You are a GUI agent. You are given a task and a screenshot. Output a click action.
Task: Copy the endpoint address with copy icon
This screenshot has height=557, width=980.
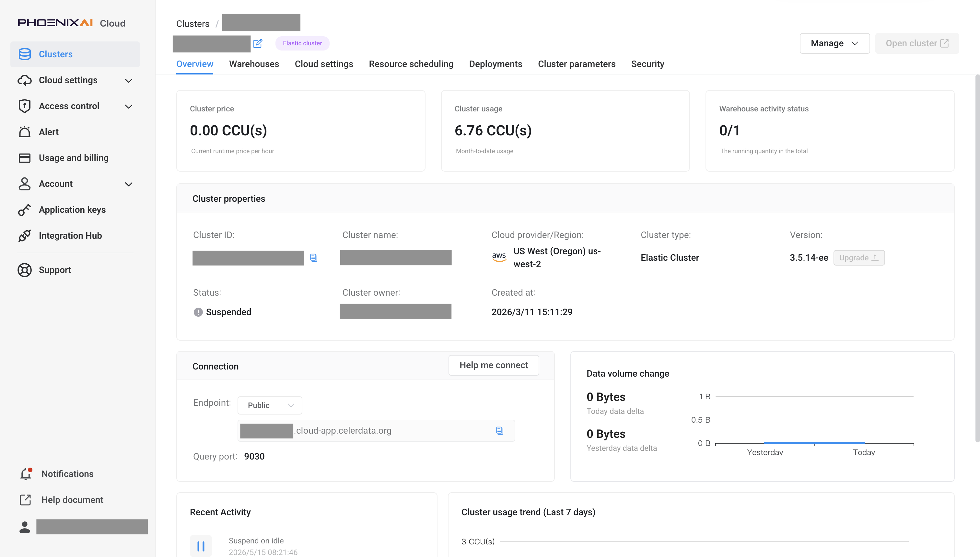(x=500, y=430)
